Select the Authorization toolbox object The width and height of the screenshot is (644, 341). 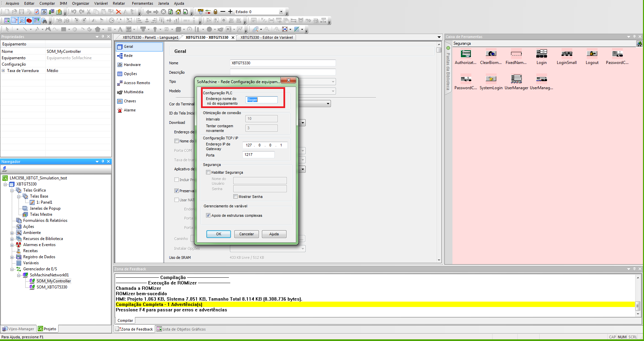[x=466, y=57]
